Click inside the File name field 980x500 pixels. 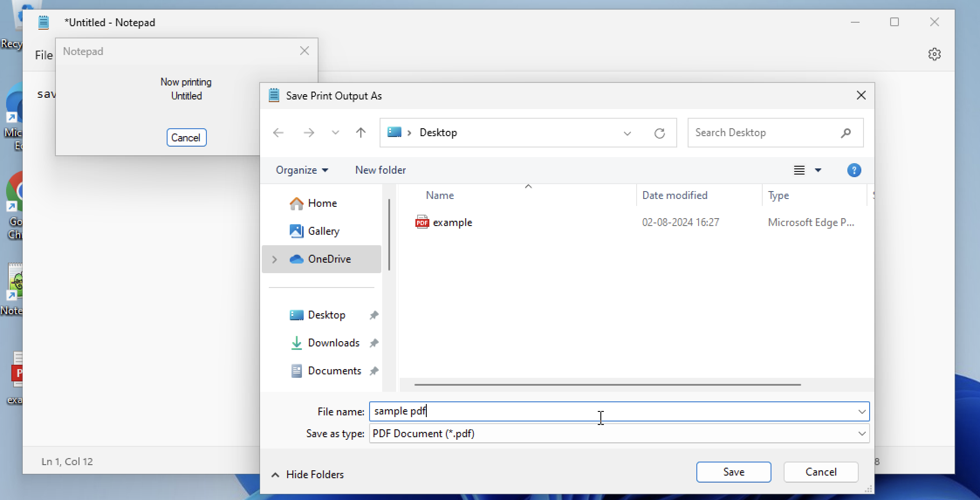[x=524, y=411]
